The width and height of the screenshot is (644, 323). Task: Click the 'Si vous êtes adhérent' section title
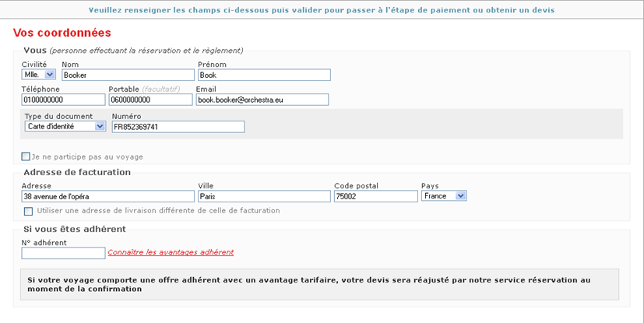click(75, 229)
